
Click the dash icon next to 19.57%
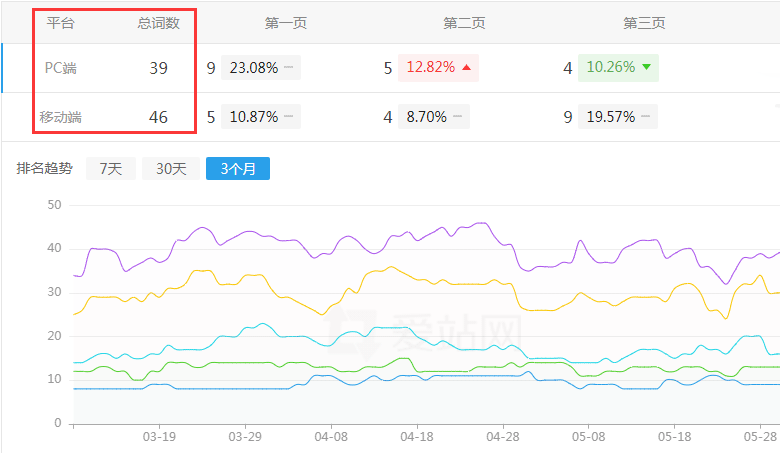(646, 117)
